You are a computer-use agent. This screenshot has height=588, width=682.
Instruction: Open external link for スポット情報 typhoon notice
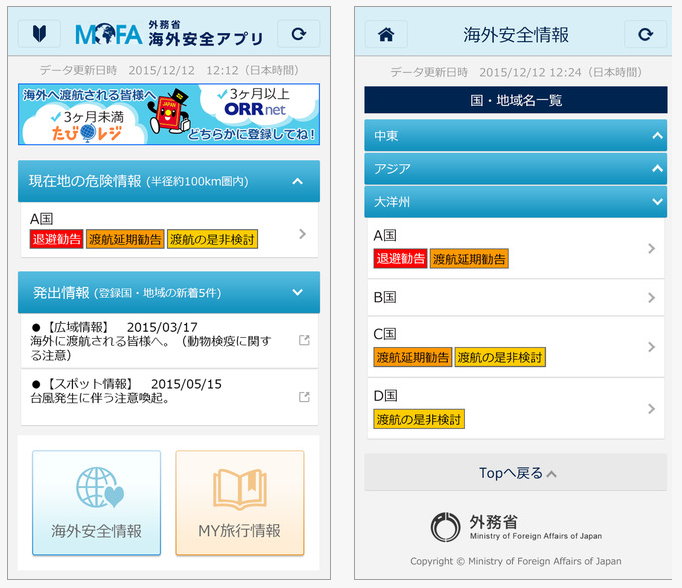(x=304, y=397)
